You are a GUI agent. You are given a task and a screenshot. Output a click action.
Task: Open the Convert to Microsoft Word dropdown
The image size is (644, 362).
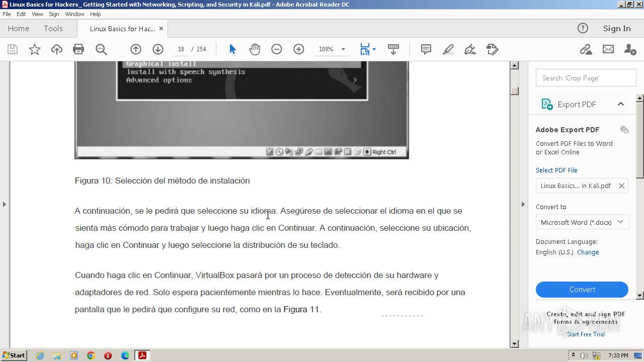coord(582,222)
